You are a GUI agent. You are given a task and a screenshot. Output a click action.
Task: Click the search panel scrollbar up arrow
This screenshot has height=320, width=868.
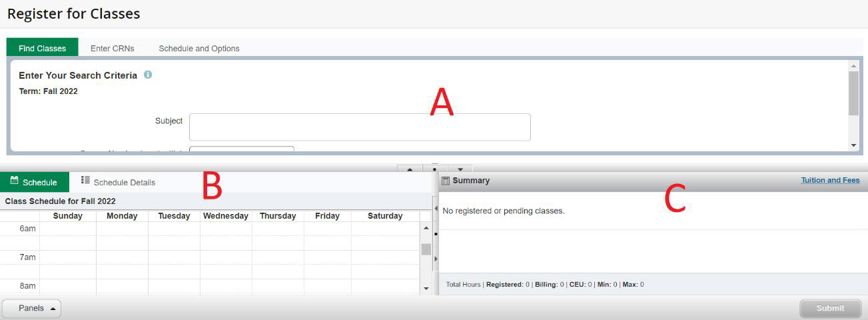[x=853, y=66]
